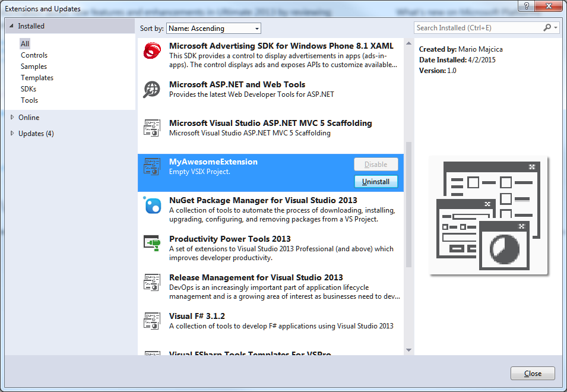Open the search options dropdown arrow

[x=556, y=27]
